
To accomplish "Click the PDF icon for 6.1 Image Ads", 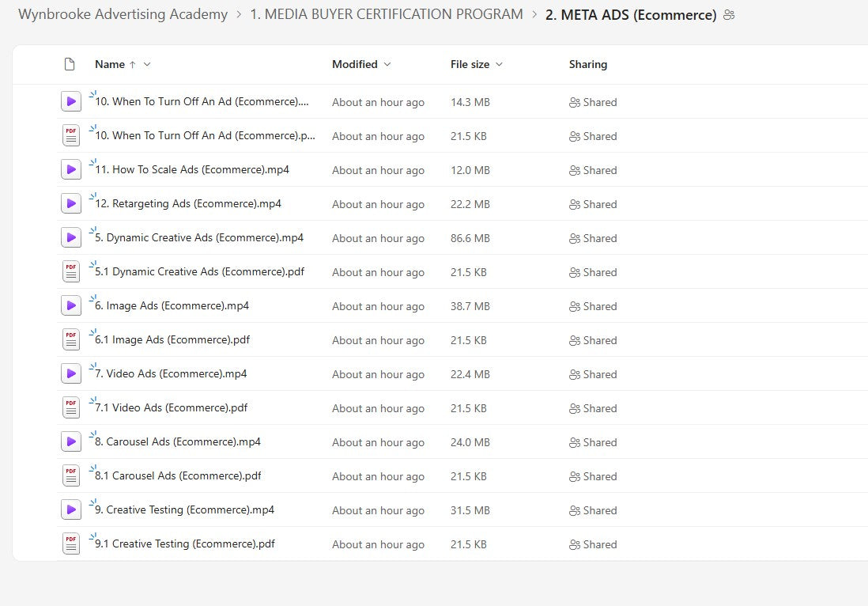I will (71, 339).
